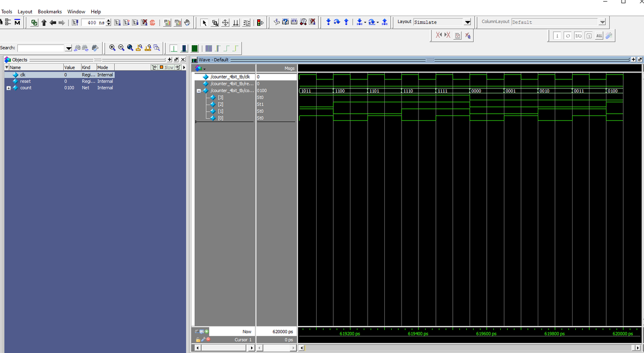Edit the 400 ns run length field
Screen dimensions: 644x353
point(93,23)
